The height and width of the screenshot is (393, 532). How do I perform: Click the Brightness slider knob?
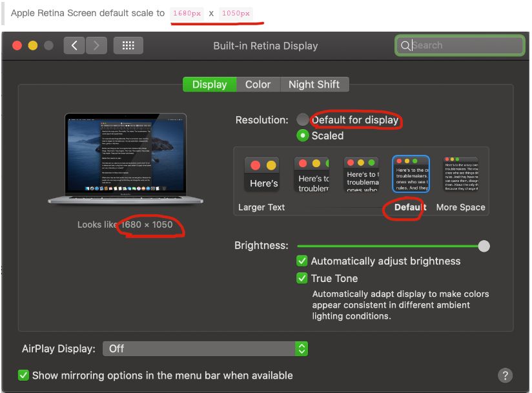[484, 246]
